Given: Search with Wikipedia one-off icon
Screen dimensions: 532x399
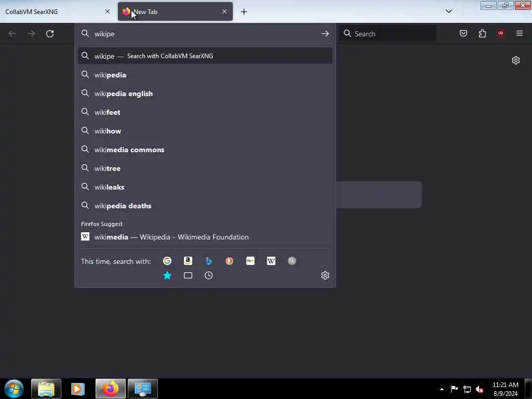Looking at the screenshot, I should coord(271,261).
